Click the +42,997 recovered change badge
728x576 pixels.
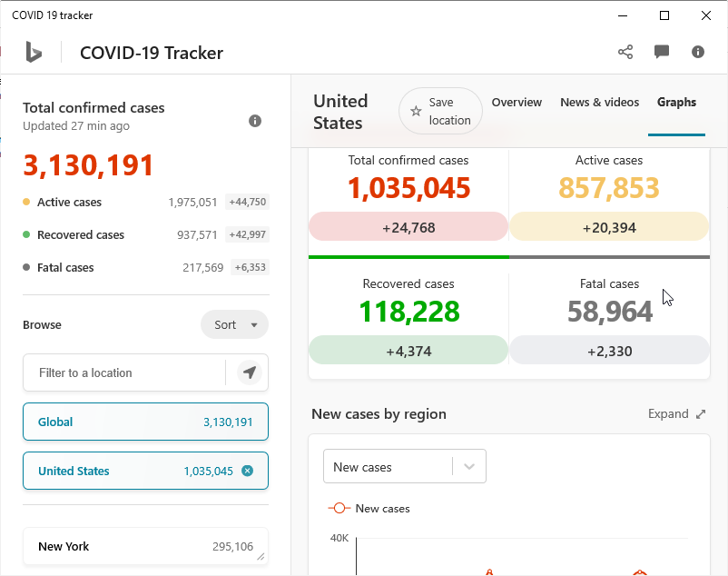click(x=248, y=234)
